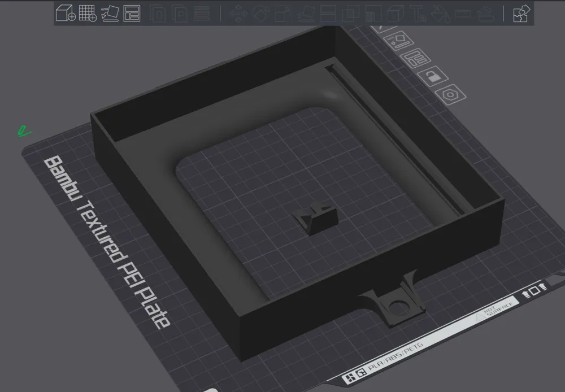565x392 pixels.
Task: Select the Seam Painting tool
Action: pos(395,14)
